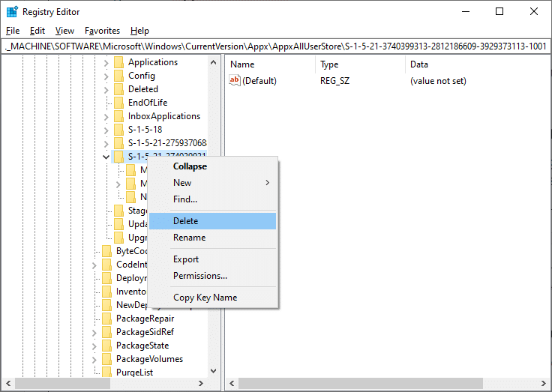Select the (Default) value name
The width and height of the screenshot is (552, 392).
tap(259, 81)
